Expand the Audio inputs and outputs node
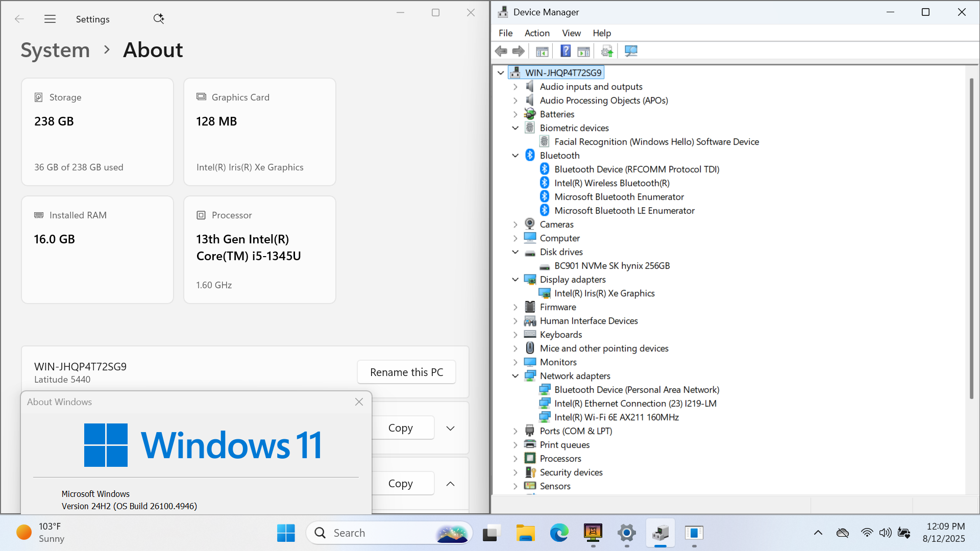The height and width of the screenshot is (551, 980). click(516, 87)
